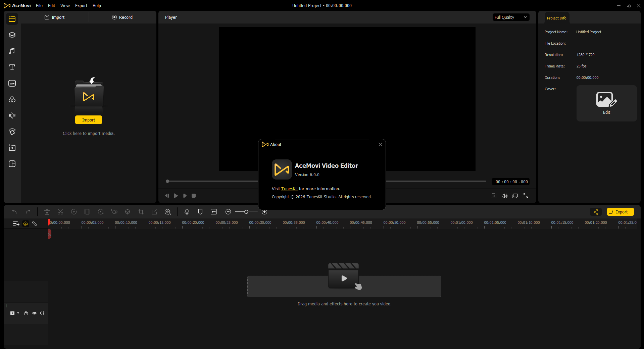Click the Split scissors icon
The image size is (644, 349).
(x=60, y=212)
